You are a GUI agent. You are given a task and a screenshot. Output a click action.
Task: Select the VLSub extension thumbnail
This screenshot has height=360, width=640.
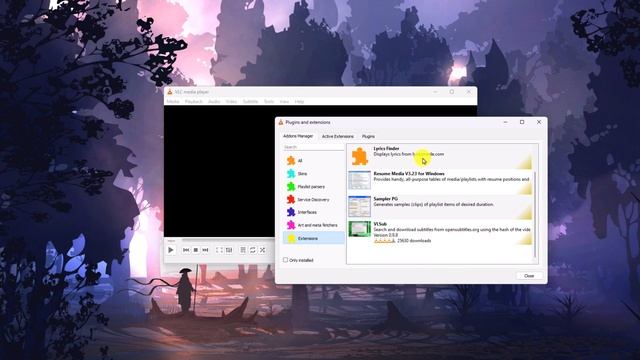(360, 229)
